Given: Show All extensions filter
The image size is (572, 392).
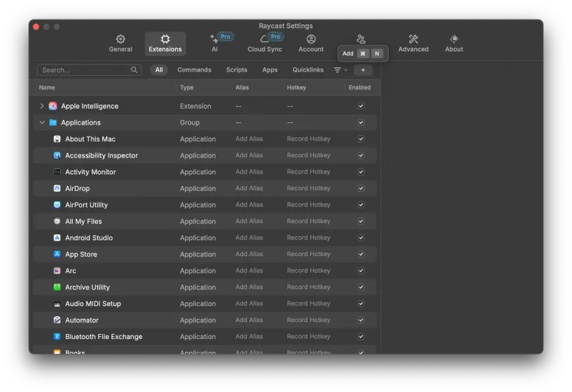Looking at the screenshot, I should click(159, 69).
